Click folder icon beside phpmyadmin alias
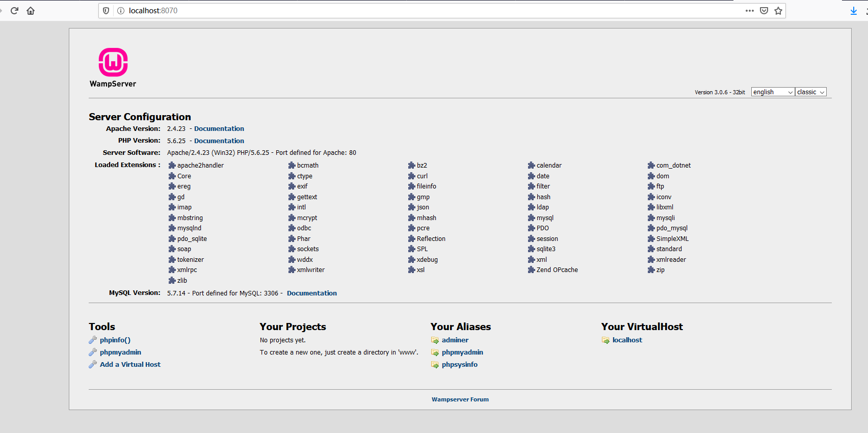 click(435, 353)
